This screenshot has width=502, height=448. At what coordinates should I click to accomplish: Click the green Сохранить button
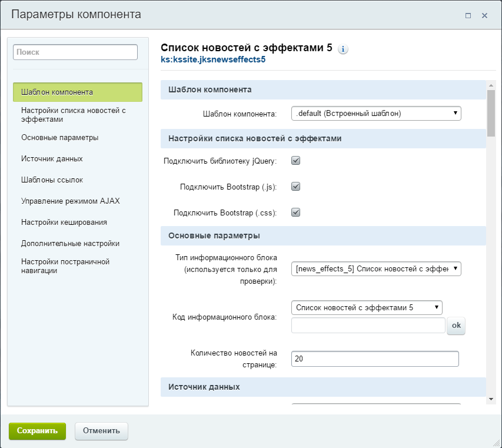[x=37, y=431]
